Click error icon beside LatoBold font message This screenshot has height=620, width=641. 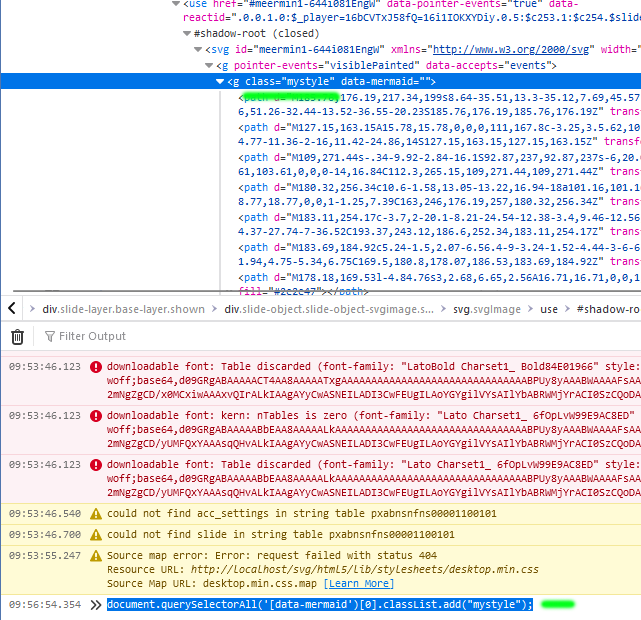(96, 367)
